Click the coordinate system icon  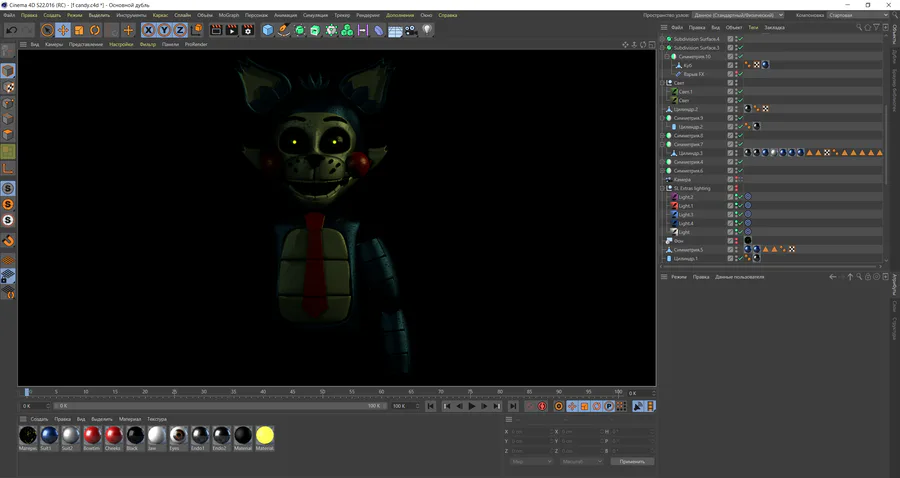(196, 30)
